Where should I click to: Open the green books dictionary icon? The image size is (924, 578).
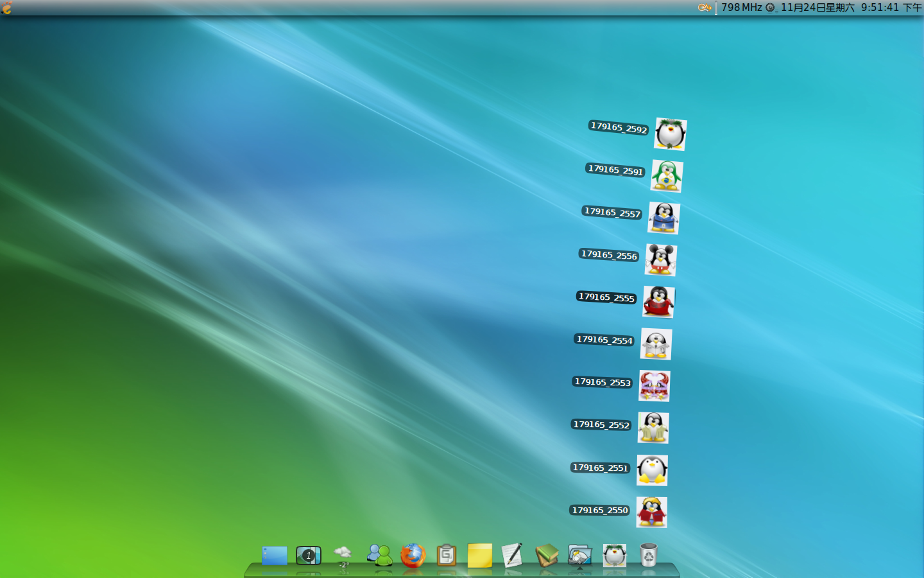click(x=547, y=556)
